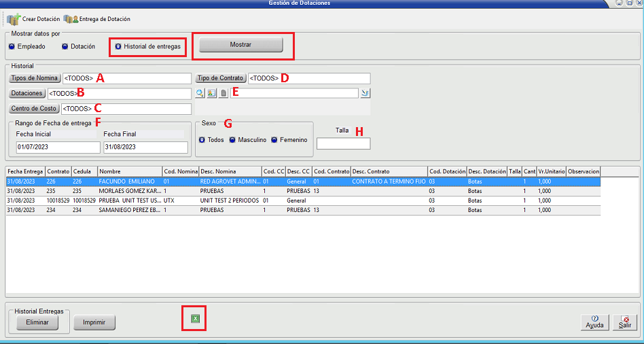Open the Tipo de Contrato selector
The width and height of the screenshot is (644, 344).
[221, 78]
